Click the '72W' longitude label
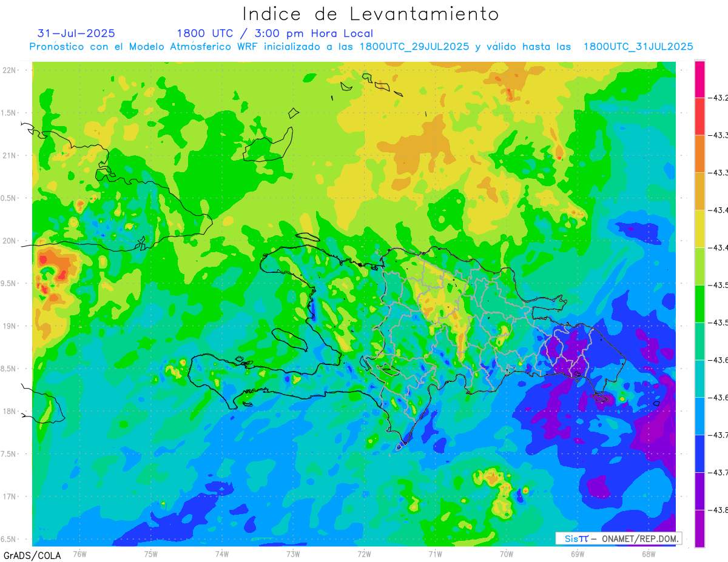Screen dimensions: 728x562 364,554
